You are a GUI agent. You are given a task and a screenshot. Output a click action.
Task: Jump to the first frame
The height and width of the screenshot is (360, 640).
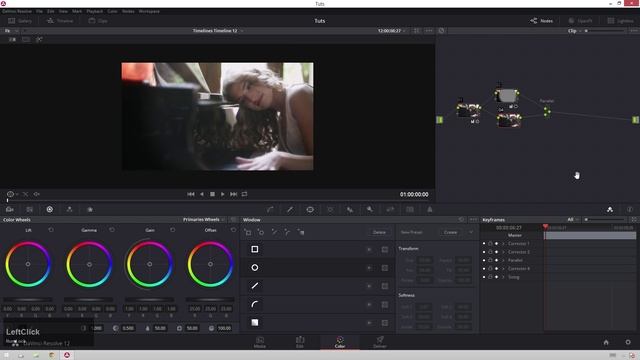click(x=191, y=194)
